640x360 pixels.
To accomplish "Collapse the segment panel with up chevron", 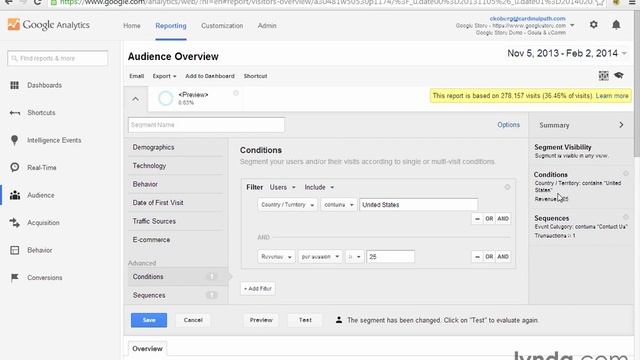I will 136,99.
